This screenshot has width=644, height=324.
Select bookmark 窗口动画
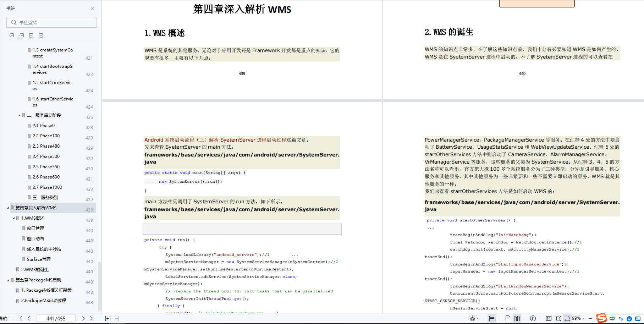pos(35,239)
